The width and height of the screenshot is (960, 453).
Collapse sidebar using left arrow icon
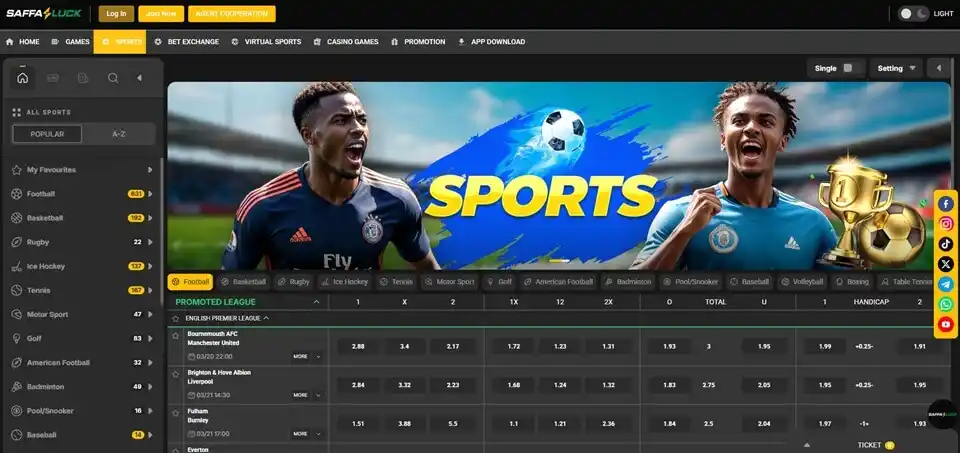click(x=140, y=78)
